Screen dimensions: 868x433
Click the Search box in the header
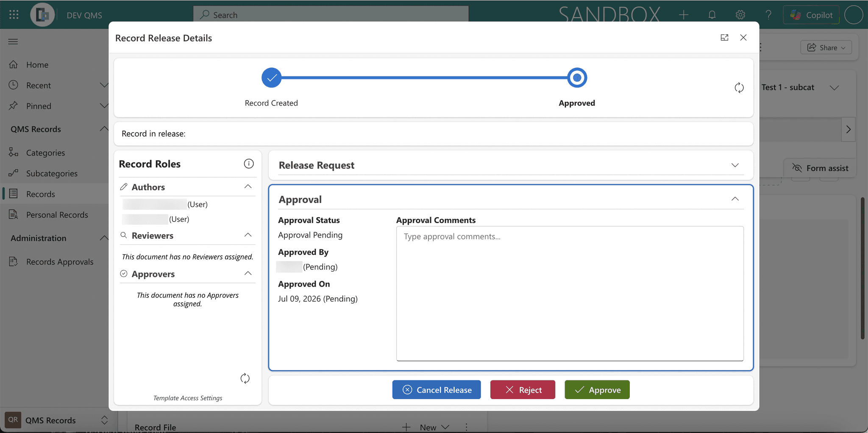tap(331, 15)
